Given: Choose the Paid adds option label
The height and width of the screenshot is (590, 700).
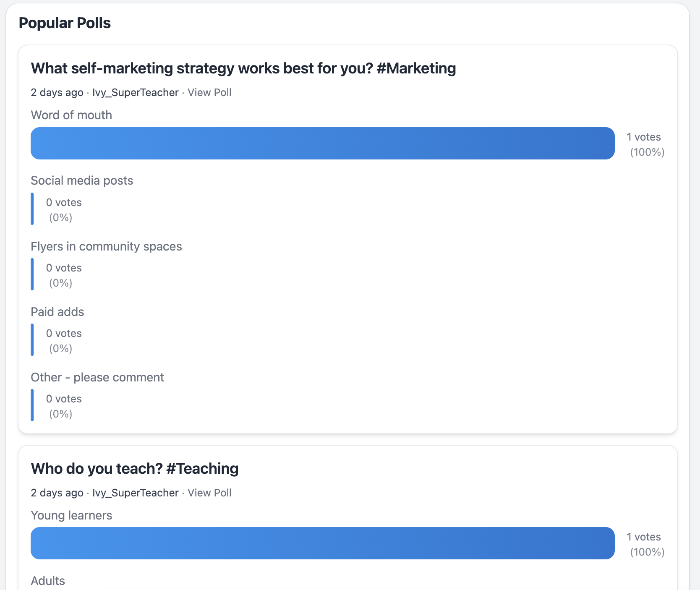Looking at the screenshot, I should [57, 312].
